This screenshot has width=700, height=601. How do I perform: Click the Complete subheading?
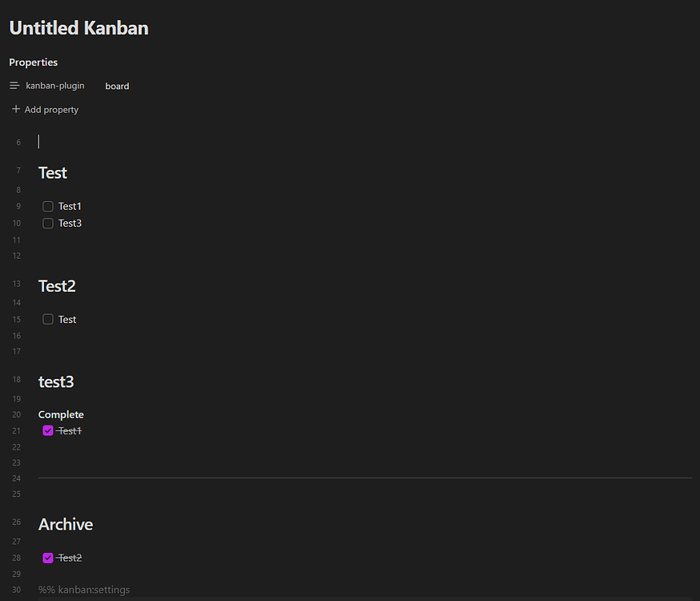pyautogui.click(x=60, y=414)
